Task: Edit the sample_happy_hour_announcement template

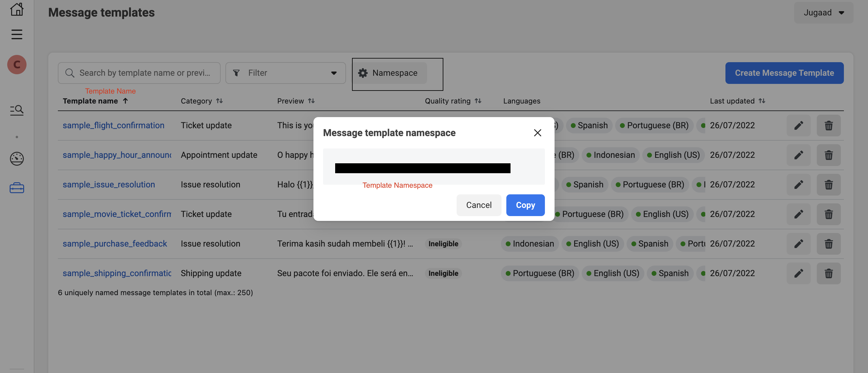Action: [x=799, y=155]
